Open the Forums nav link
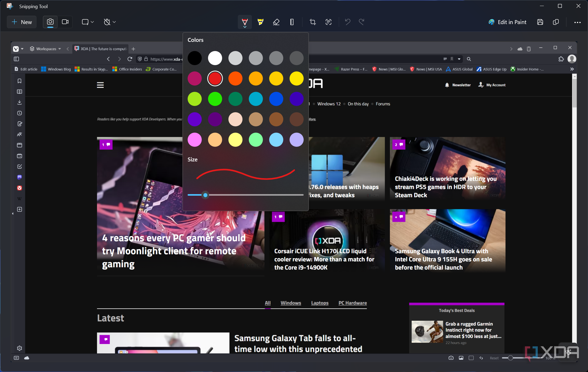 click(383, 104)
